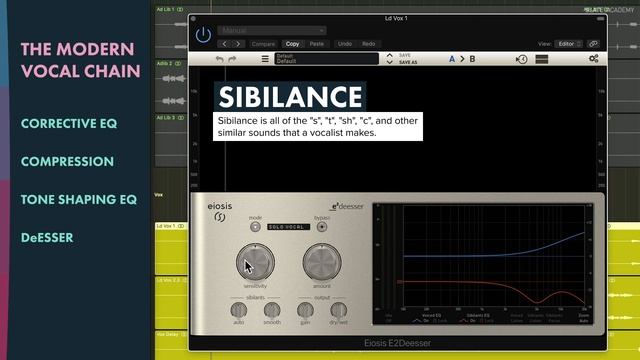Click the curved redo arrow in Slate toolbar
This screenshot has height=360, width=640.
[232, 59]
